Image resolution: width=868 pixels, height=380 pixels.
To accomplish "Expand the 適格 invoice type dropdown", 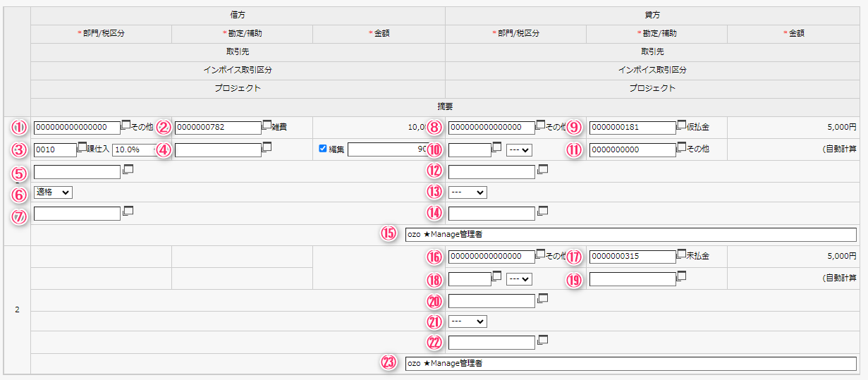I will click(52, 192).
